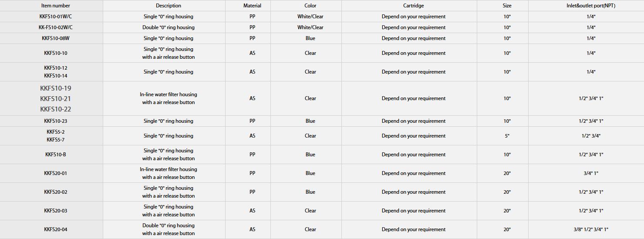Image resolution: width=644 pixels, height=239 pixels.
Task: Select the Cartridge column header
Action: point(413,6)
